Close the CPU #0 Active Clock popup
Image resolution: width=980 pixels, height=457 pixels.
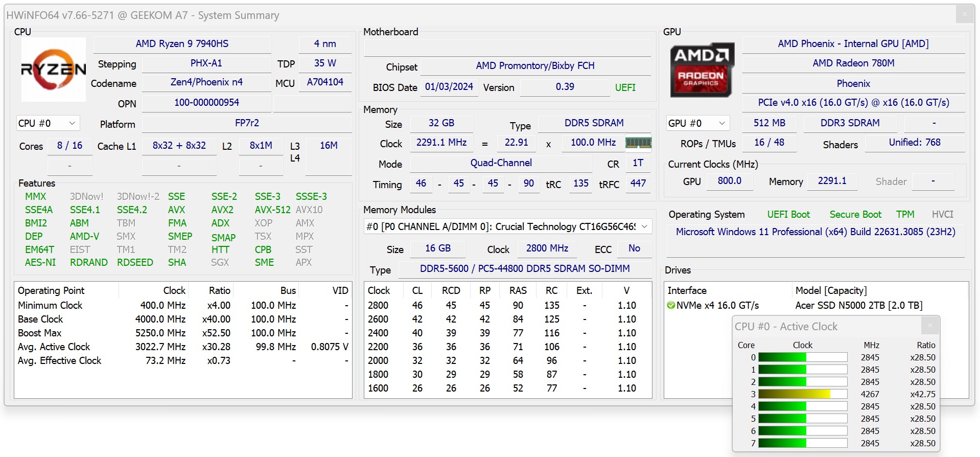click(930, 326)
